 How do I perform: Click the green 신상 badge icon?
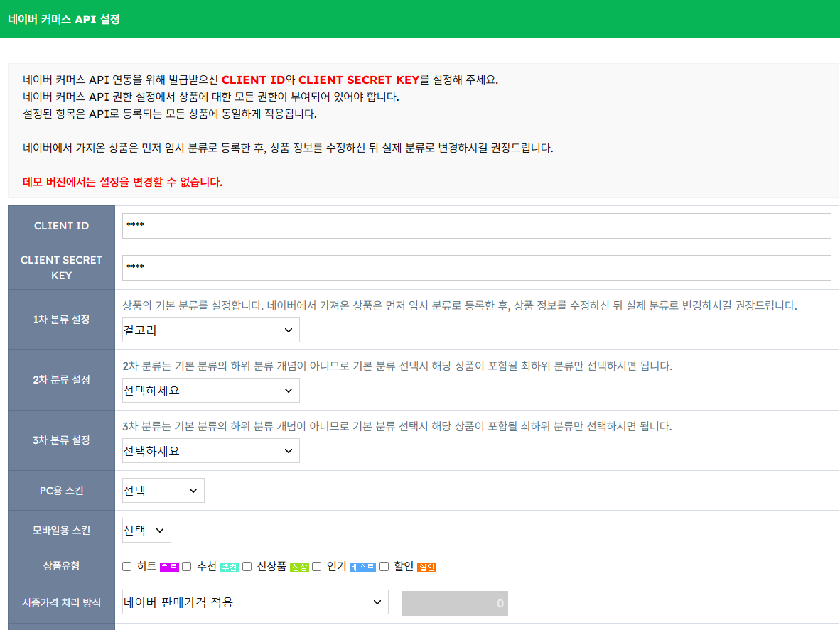tap(299, 567)
